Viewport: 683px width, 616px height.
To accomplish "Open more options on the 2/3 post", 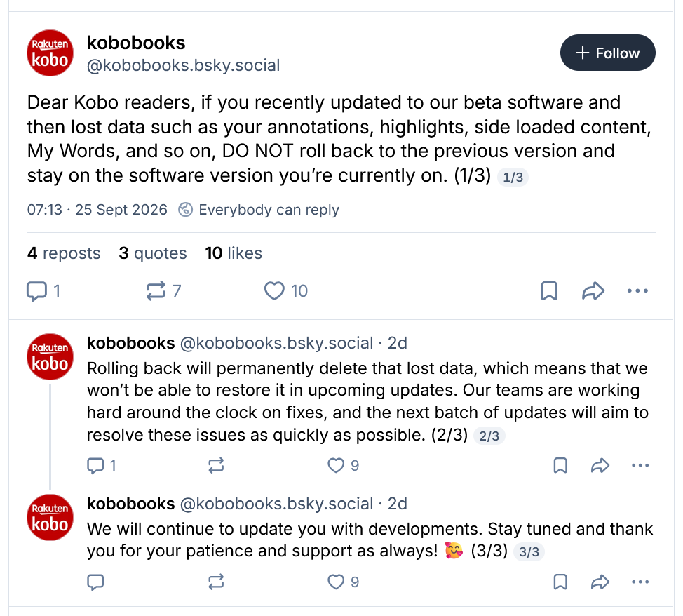I will pyautogui.click(x=640, y=466).
